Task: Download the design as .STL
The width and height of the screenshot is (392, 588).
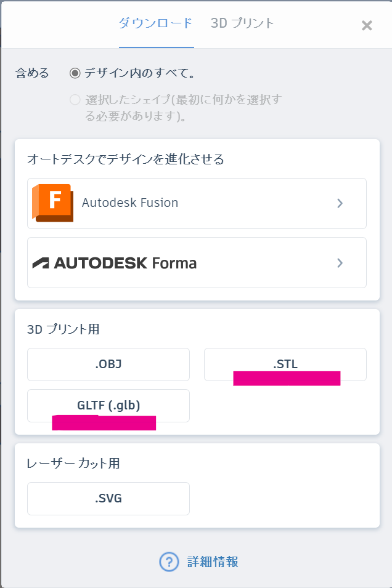Action: click(285, 364)
